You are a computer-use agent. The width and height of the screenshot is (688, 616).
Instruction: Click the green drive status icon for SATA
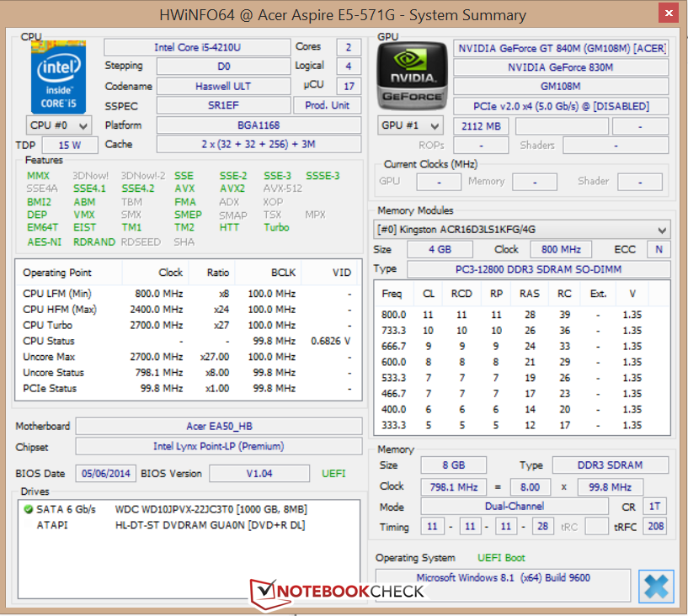pyautogui.click(x=29, y=509)
